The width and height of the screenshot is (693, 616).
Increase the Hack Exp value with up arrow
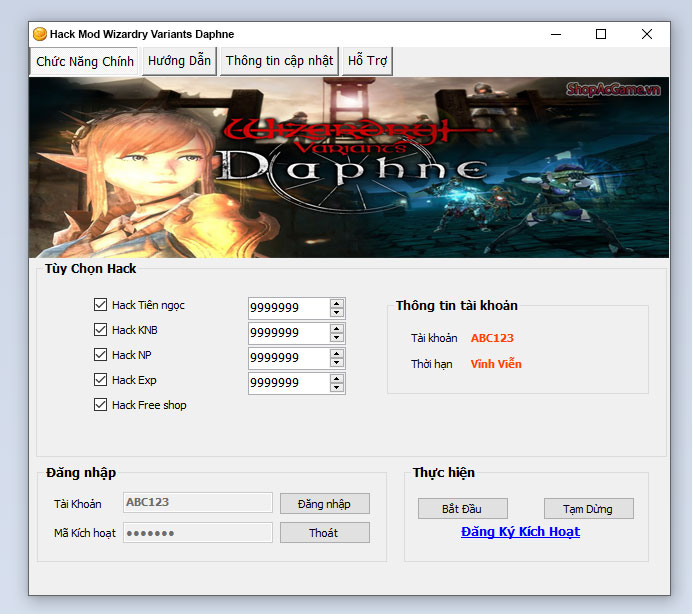337,379
